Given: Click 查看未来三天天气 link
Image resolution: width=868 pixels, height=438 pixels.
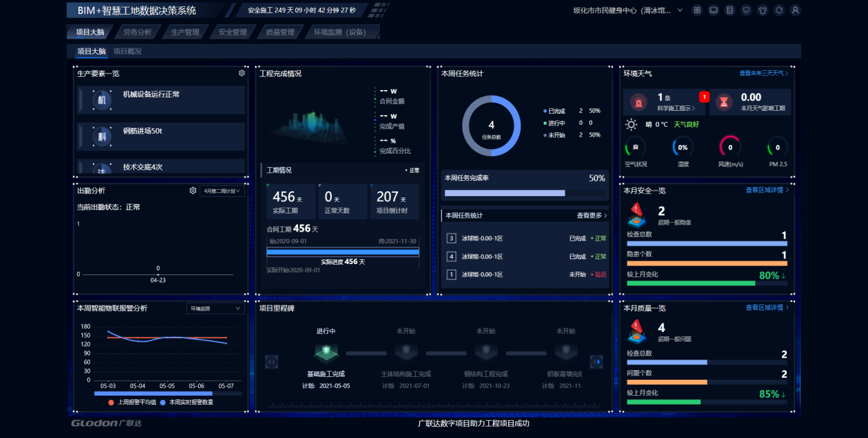Looking at the screenshot, I should coord(763,73).
